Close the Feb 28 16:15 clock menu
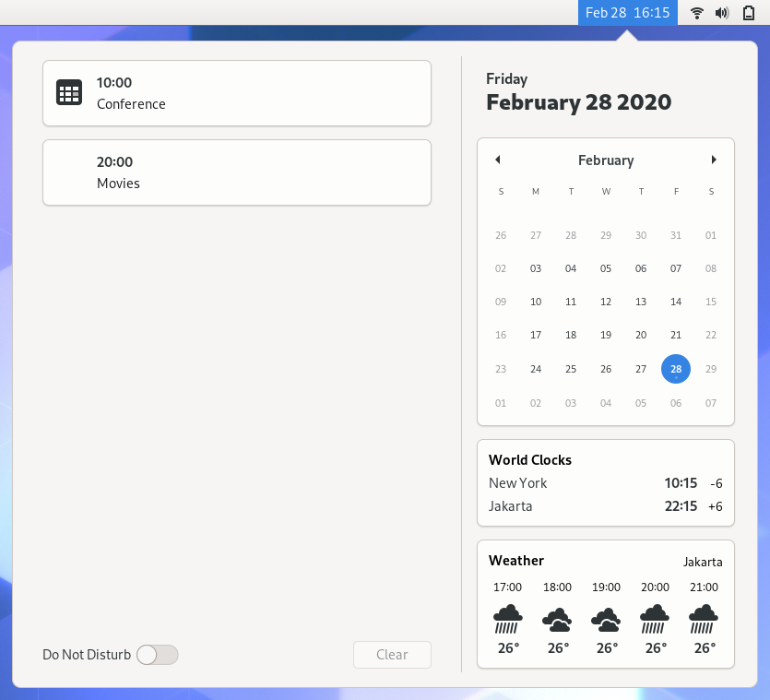This screenshot has height=700, width=770. tap(627, 13)
